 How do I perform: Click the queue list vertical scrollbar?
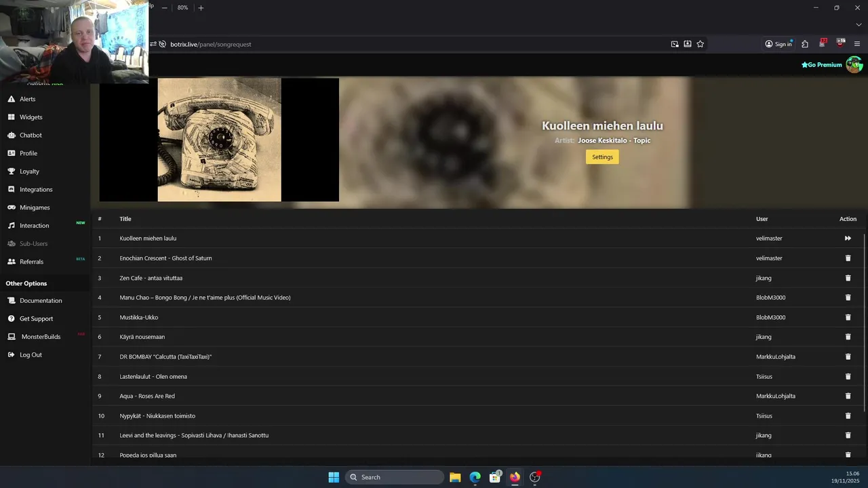865,322
